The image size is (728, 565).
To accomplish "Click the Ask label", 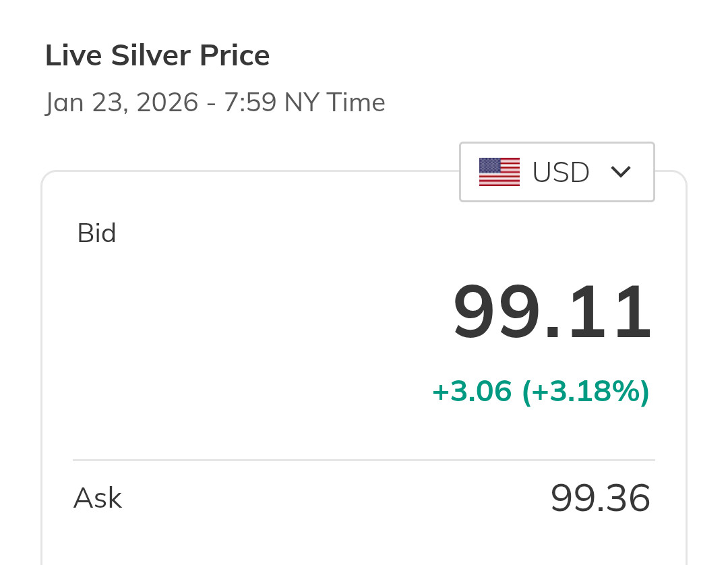I will pos(97,498).
